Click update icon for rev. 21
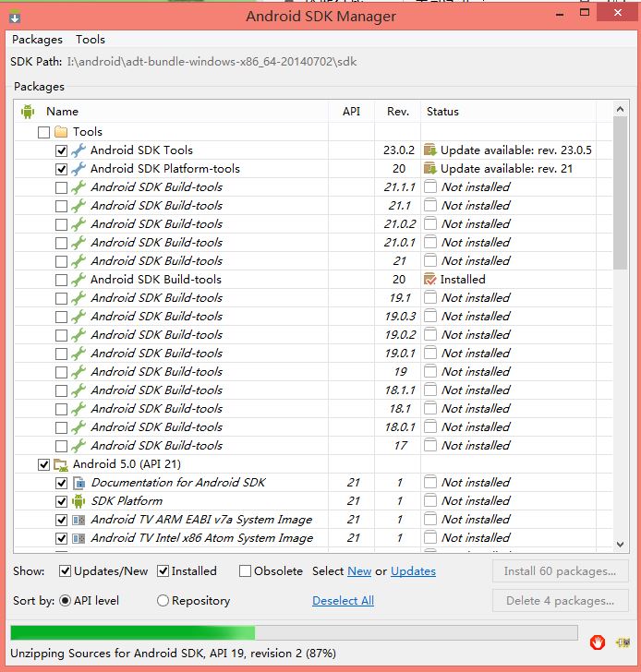Image resolution: width=641 pixels, height=672 pixels. pos(429,168)
